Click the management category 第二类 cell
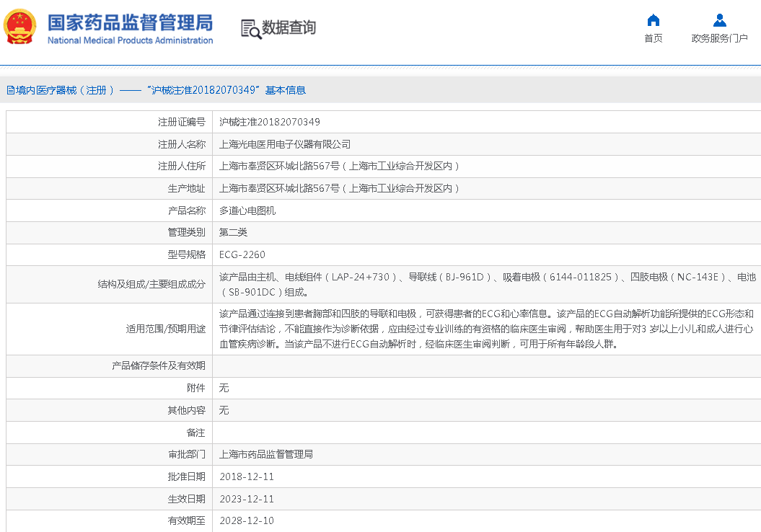Viewport: 761px width, 532px height. point(233,232)
